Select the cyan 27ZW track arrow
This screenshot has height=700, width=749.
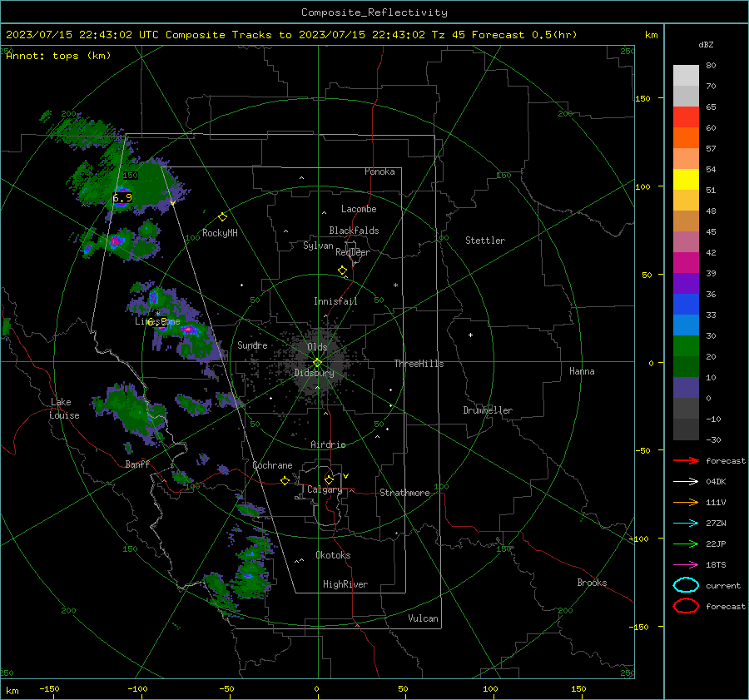click(686, 524)
